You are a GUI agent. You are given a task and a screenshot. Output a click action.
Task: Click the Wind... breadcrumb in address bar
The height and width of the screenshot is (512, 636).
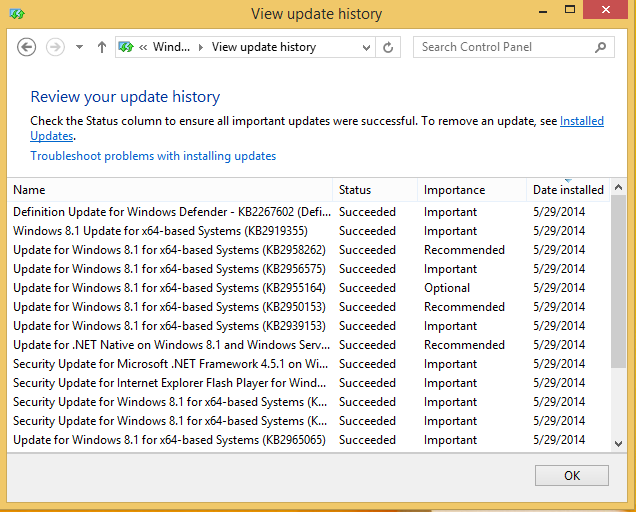[171, 47]
